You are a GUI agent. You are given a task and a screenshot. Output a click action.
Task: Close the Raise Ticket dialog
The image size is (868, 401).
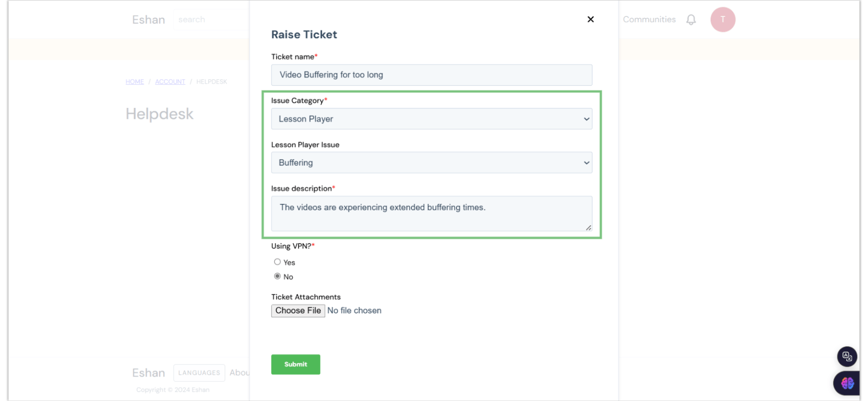pos(590,19)
